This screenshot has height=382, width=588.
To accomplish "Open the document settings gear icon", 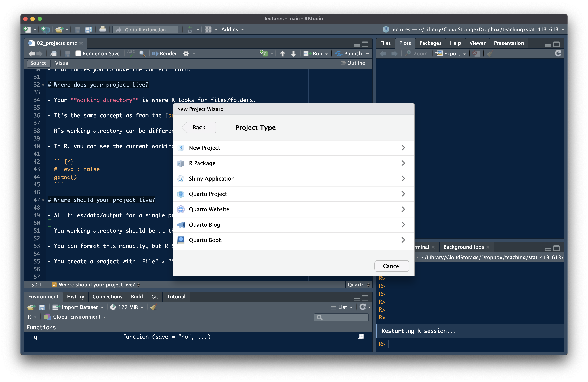I will (x=186, y=54).
